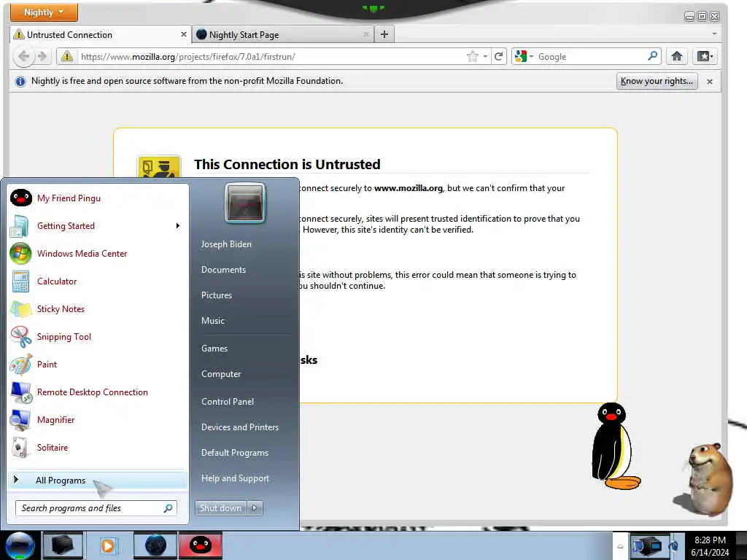Go to the home page via Home icon
Image resolution: width=747 pixels, height=560 pixels.
(676, 56)
